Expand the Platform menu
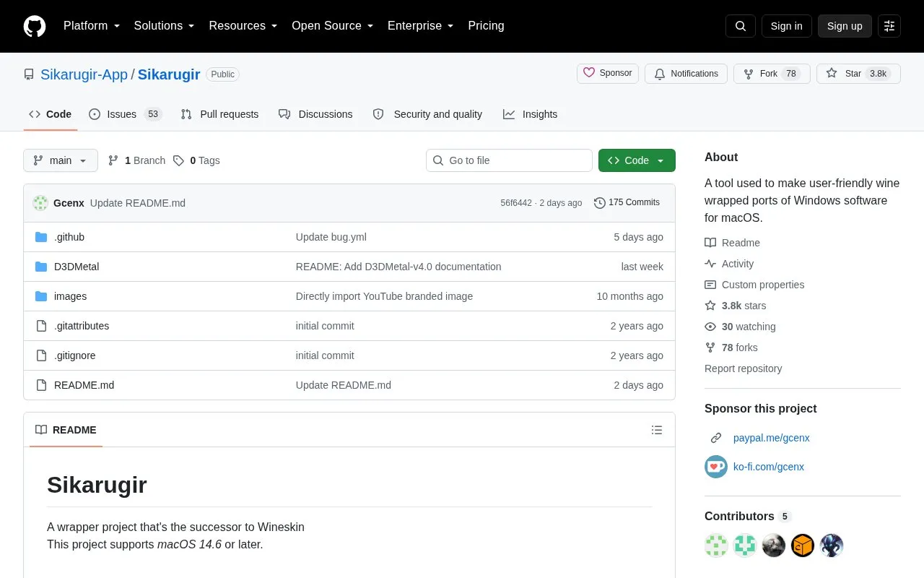This screenshot has height=578, width=924. click(x=92, y=26)
